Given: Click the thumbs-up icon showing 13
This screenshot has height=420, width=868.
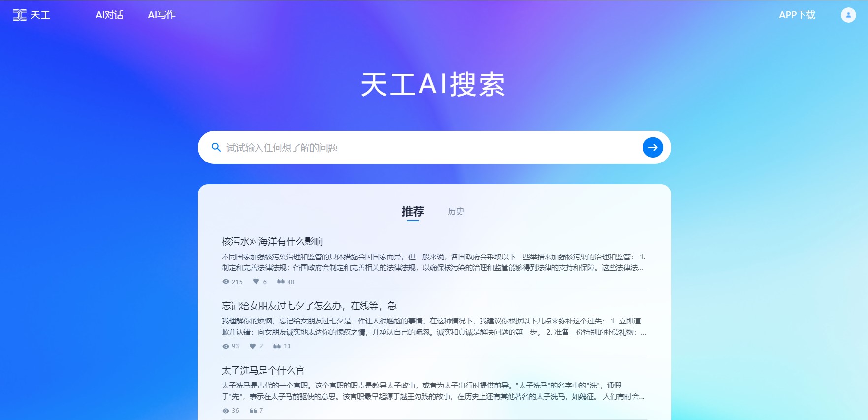Looking at the screenshot, I should point(277,346).
